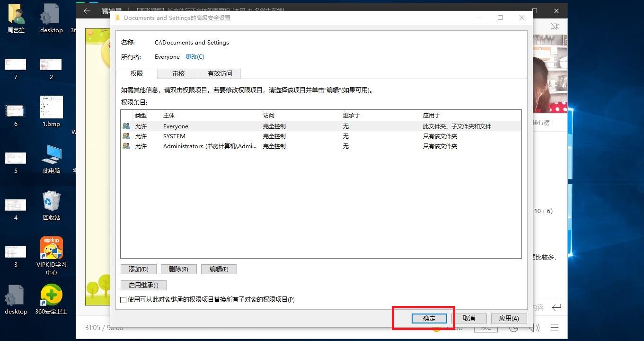Open the image file 1.bmp

point(51,107)
